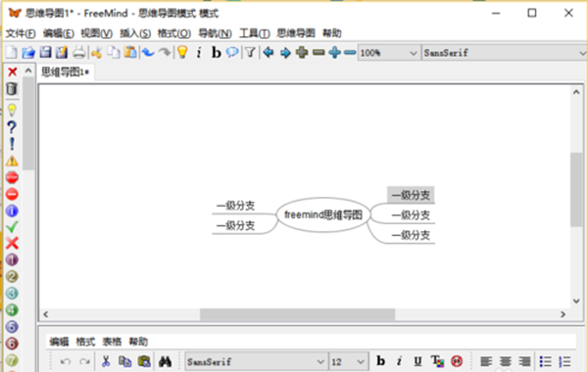Add the priority 4 green number icon
The height and width of the screenshot is (372, 588).
point(12,309)
